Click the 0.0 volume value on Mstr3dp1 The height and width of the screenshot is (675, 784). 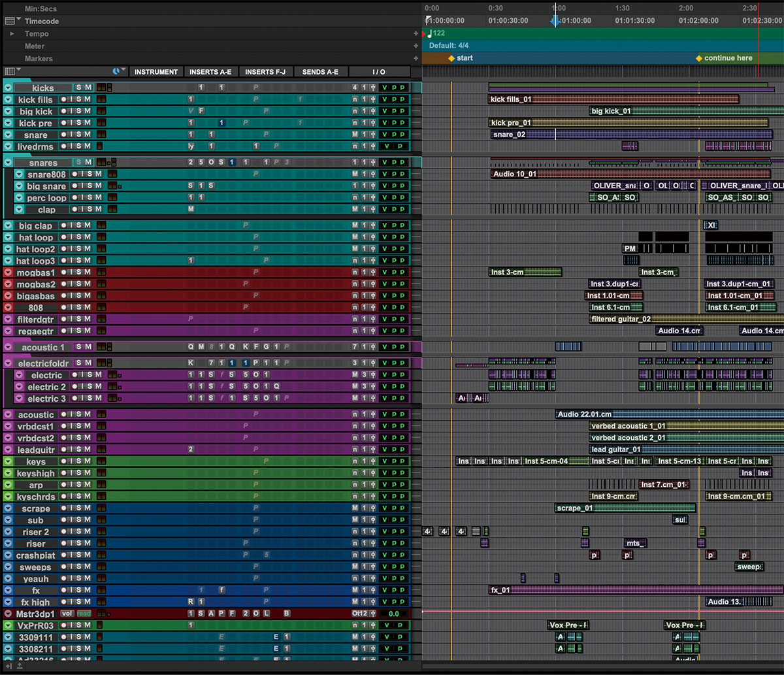click(x=394, y=614)
